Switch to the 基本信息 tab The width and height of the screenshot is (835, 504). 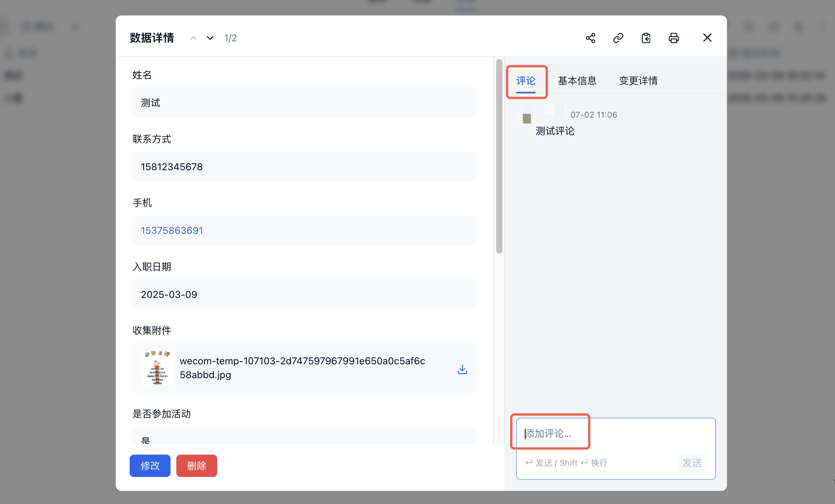pyautogui.click(x=577, y=81)
